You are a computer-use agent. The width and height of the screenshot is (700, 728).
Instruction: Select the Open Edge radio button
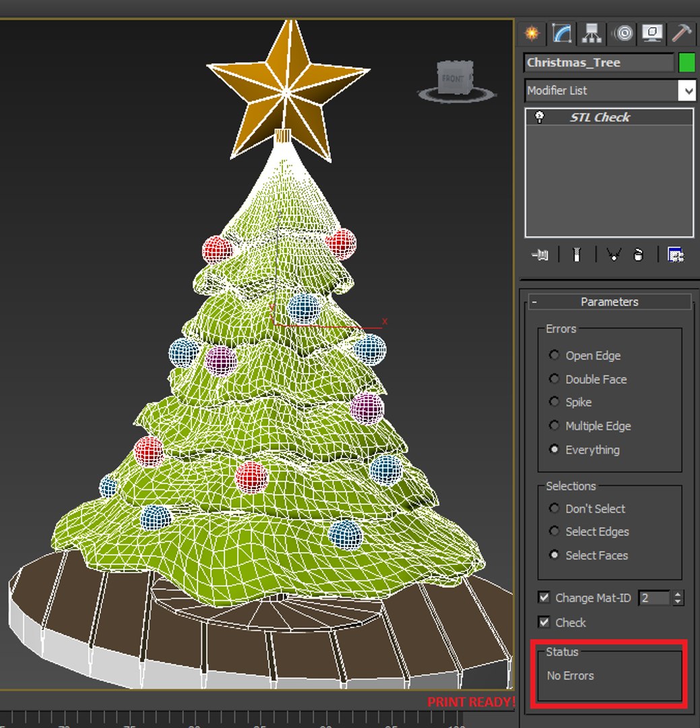click(554, 355)
